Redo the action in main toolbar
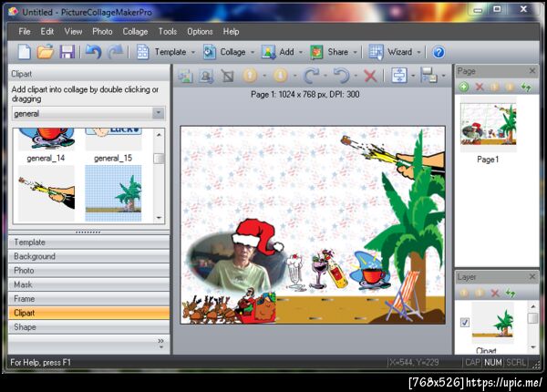Viewport: 547px width, 392px height. coord(116,52)
